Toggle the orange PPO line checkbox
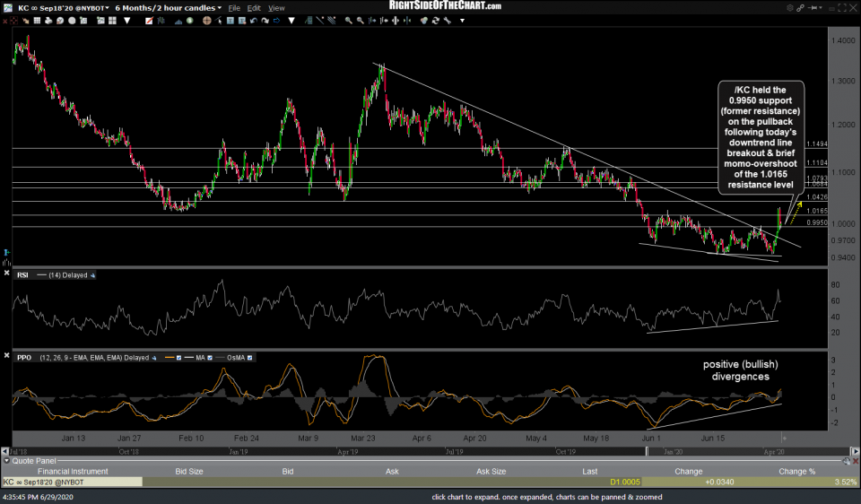This screenshot has height=504, width=861. coord(178,358)
